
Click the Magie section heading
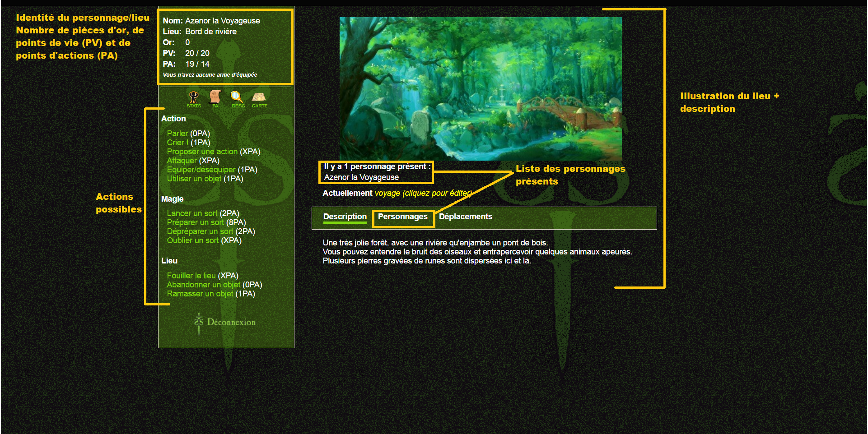(172, 199)
